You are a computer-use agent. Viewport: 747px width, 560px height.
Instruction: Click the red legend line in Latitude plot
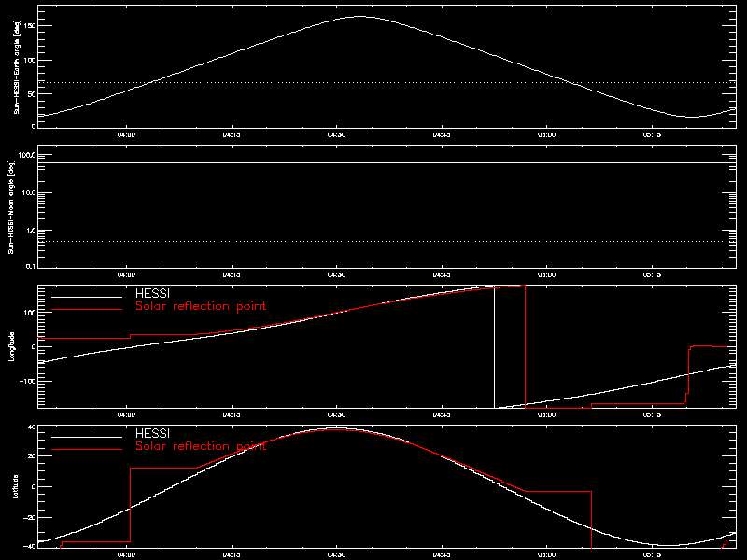[x=87, y=450]
